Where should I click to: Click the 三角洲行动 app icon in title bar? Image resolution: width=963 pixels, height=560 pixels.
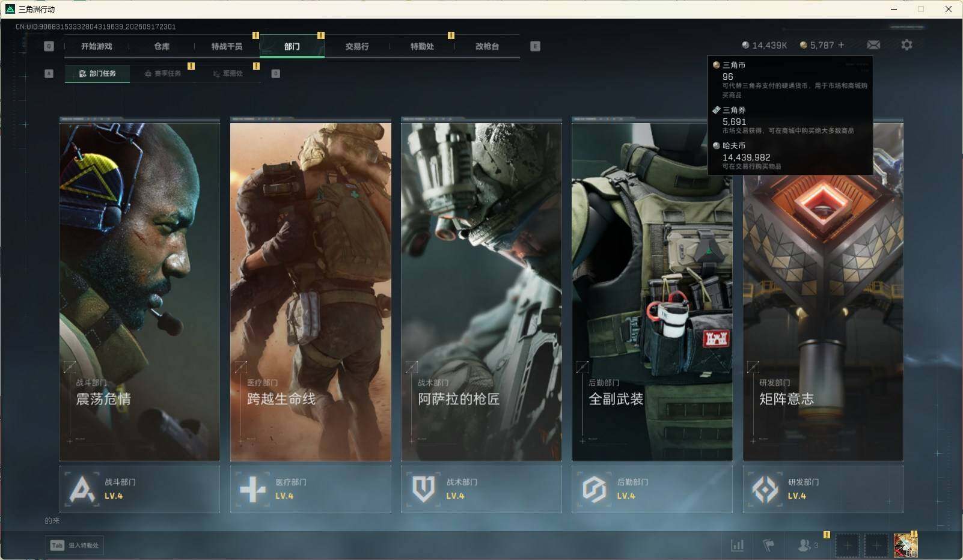[x=10, y=9]
